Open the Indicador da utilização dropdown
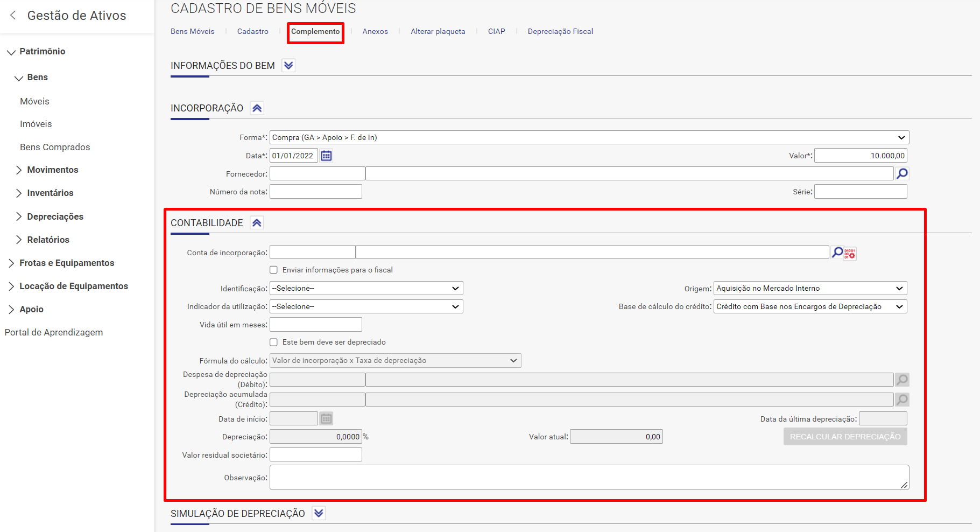The image size is (980, 532). point(366,306)
